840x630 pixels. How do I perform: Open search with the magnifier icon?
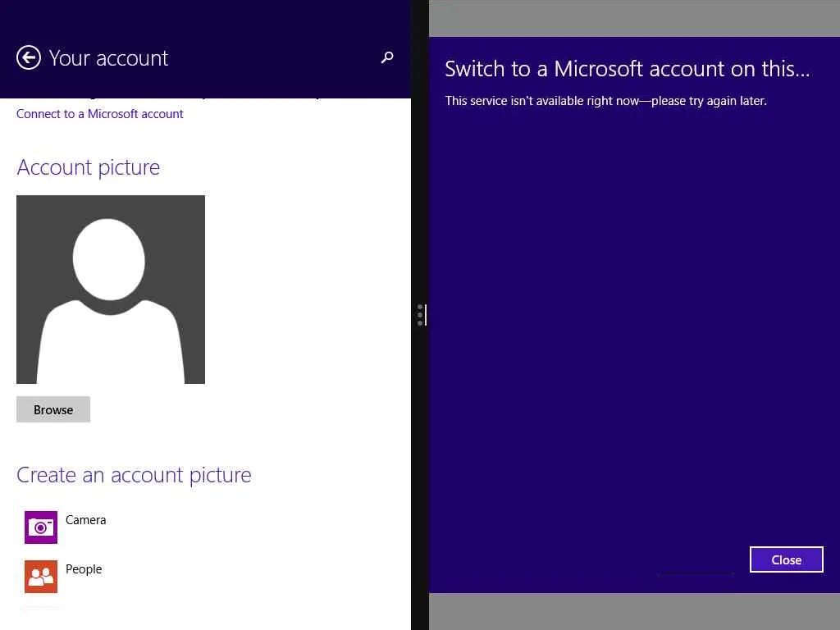[387, 57]
